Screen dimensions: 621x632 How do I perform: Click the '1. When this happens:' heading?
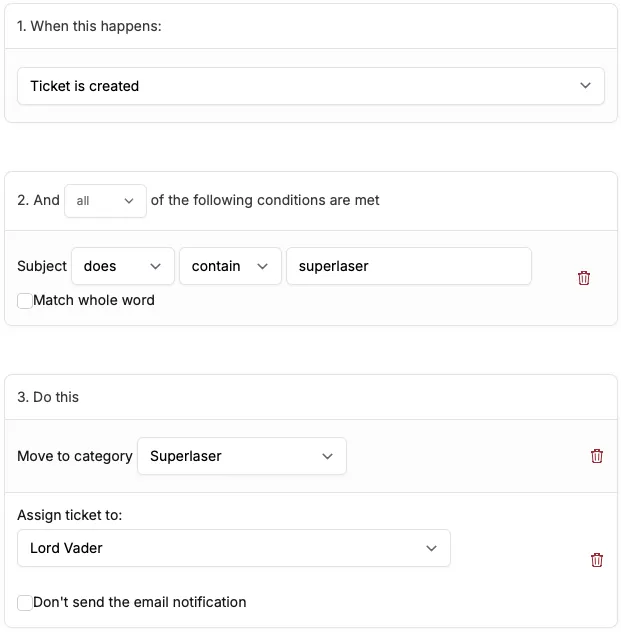pyautogui.click(x=89, y=26)
